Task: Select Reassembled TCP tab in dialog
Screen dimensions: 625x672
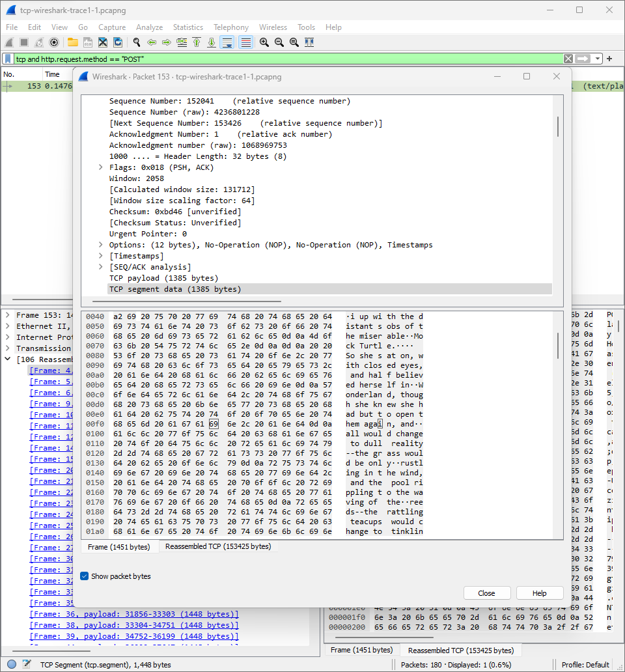Action: point(218,546)
